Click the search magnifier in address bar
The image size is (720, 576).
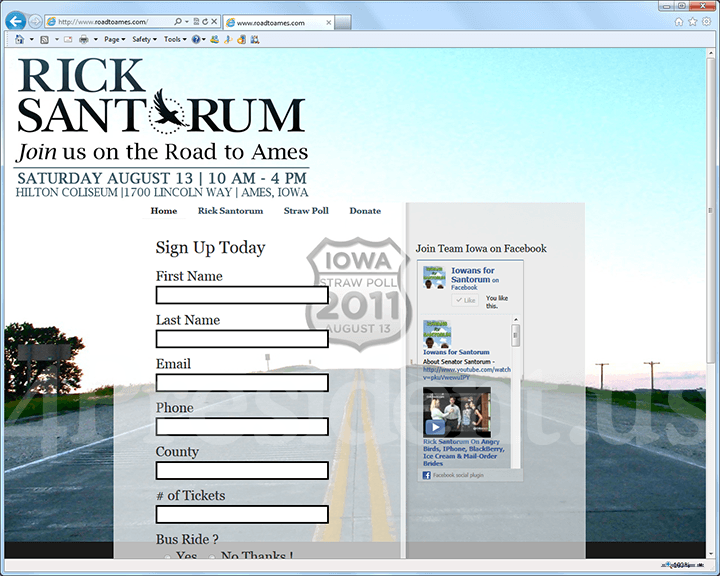click(178, 22)
